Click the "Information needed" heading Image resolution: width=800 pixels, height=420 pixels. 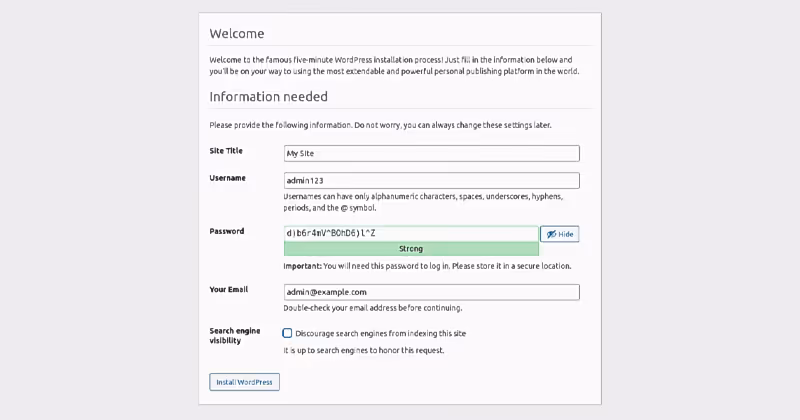click(268, 97)
